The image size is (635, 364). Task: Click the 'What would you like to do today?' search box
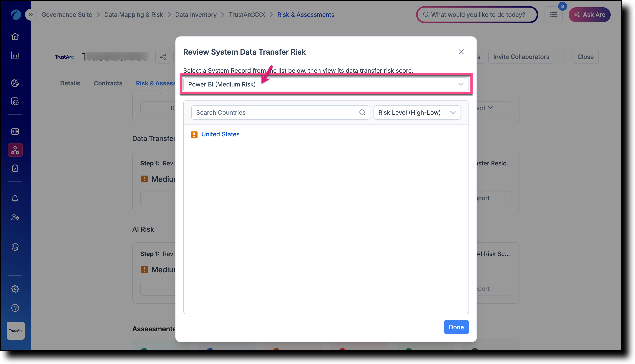pyautogui.click(x=477, y=15)
